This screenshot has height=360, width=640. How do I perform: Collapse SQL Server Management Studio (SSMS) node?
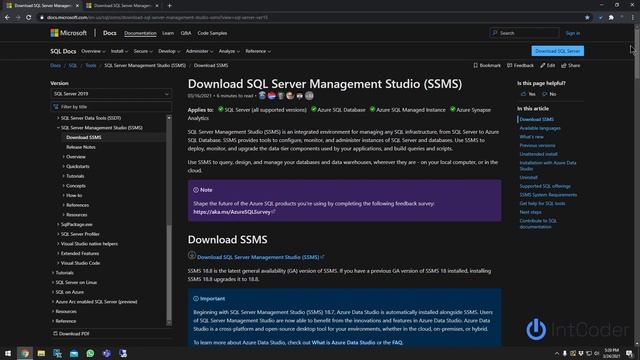pos(58,128)
